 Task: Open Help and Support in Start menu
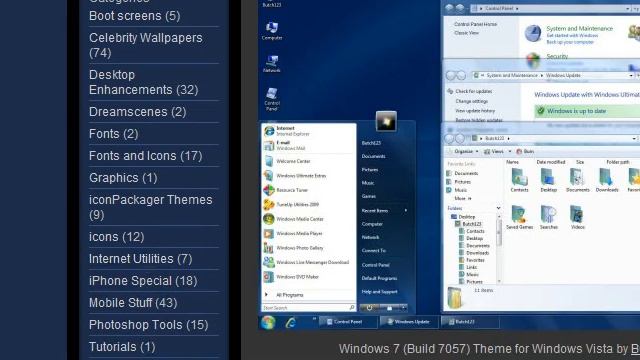[x=380, y=292]
